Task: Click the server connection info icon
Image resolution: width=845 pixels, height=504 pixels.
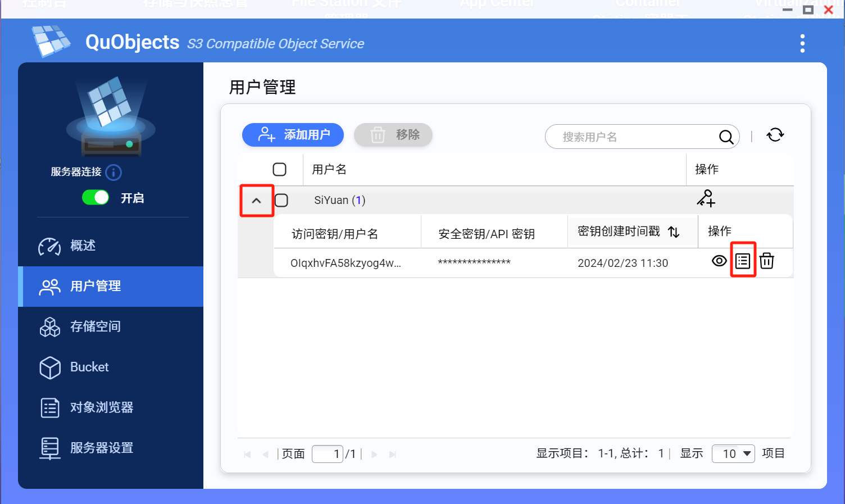Action: point(113,172)
